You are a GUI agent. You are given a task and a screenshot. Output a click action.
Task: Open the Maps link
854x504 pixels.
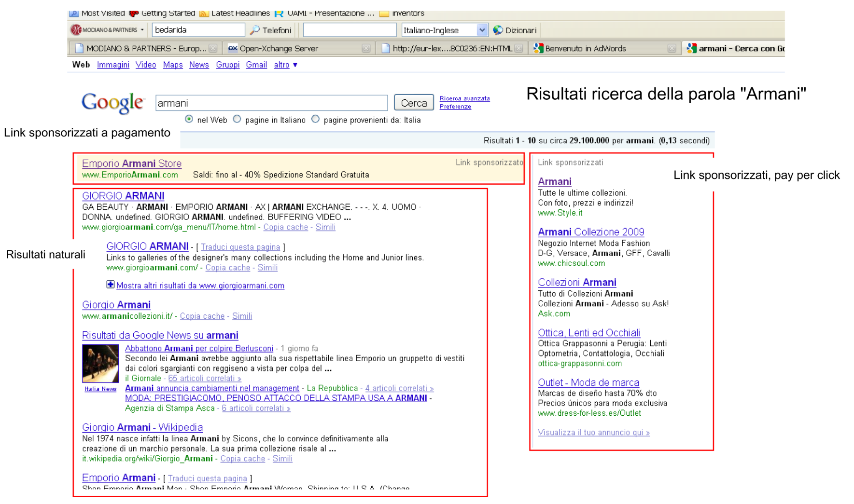tap(173, 65)
